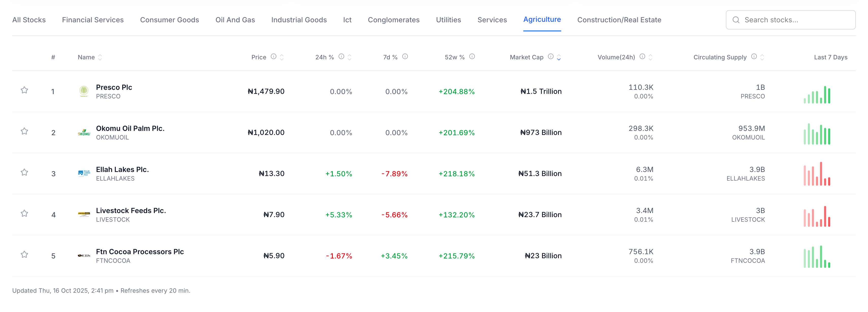868x312 pixels.
Task: Sort by Name column arrows
Action: click(100, 57)
